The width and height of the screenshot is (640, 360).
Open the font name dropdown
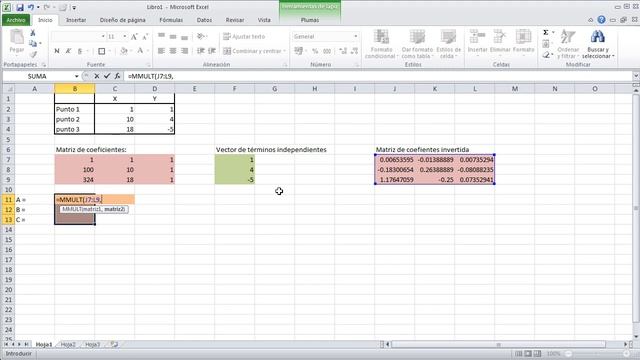pos(103,37)
